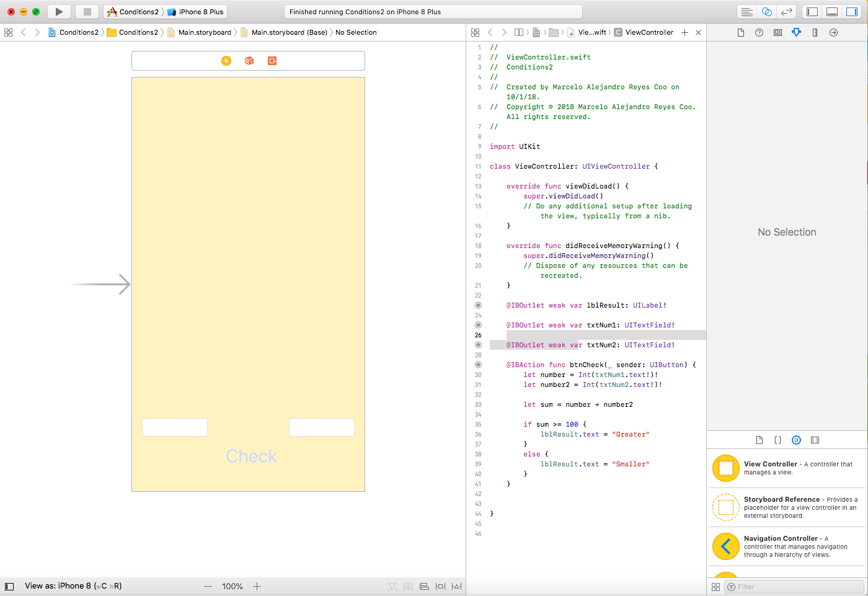Screen dimensions: 868x596
Task: Click the Check button on the storyboard canvas
Action: [251, 456]
